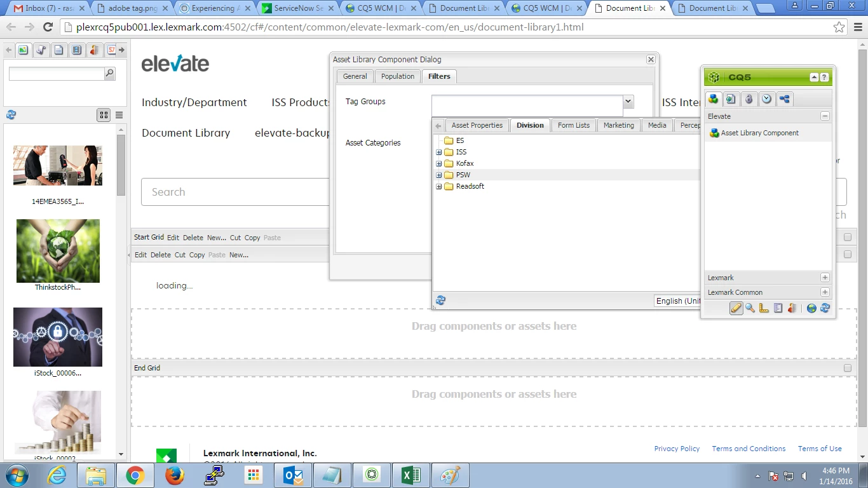
Task: Open the Form Lists tag namespace tab
Action: (x=574, y=125)
